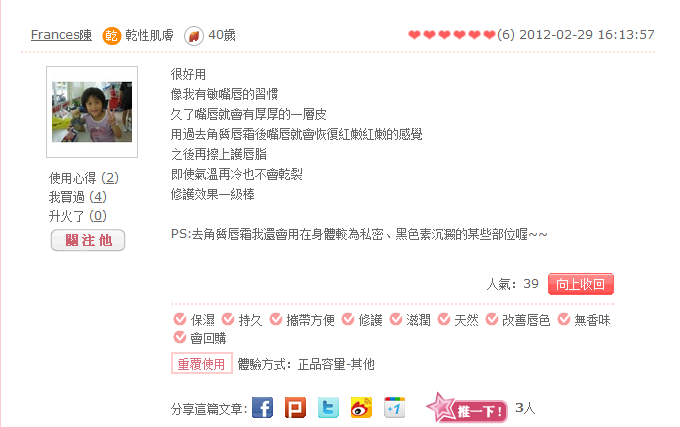Click the orange 乾 skin type badge

(x=111, y=36)
